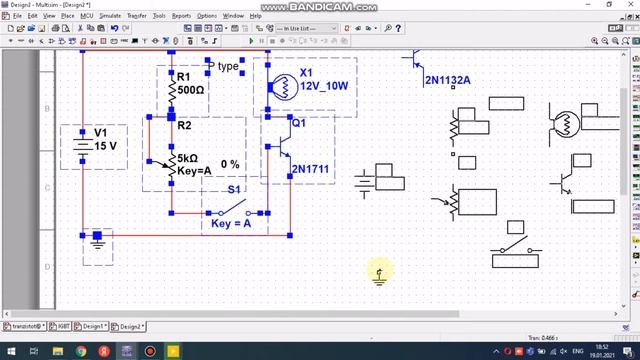
Task: Open Google Chrome from the taskbar
Action: (x=81, y=351)
